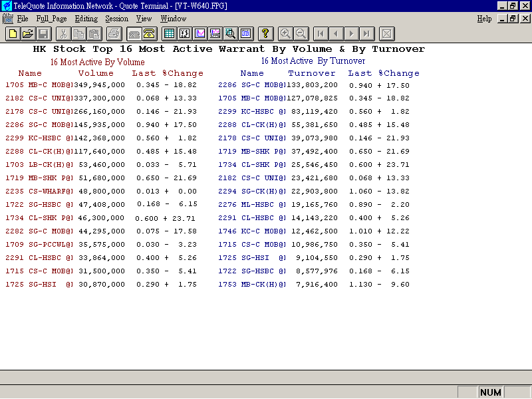Click the Copy toolbar icon
The image size is (532, 399).
(x=79, y=34)
